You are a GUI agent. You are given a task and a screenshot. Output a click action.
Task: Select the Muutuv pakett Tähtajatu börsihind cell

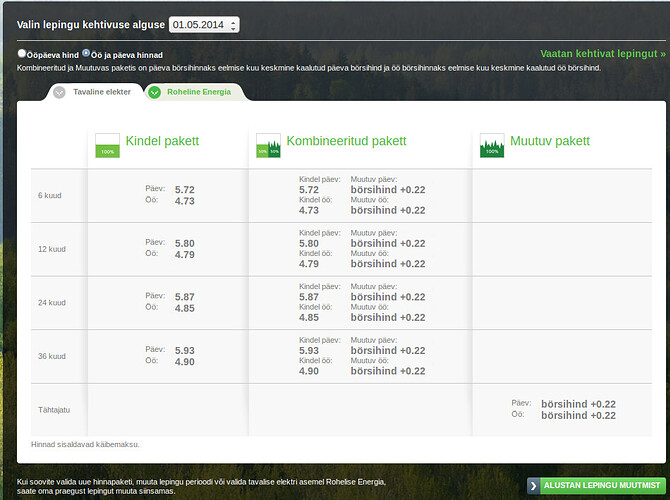coord(563,410)
